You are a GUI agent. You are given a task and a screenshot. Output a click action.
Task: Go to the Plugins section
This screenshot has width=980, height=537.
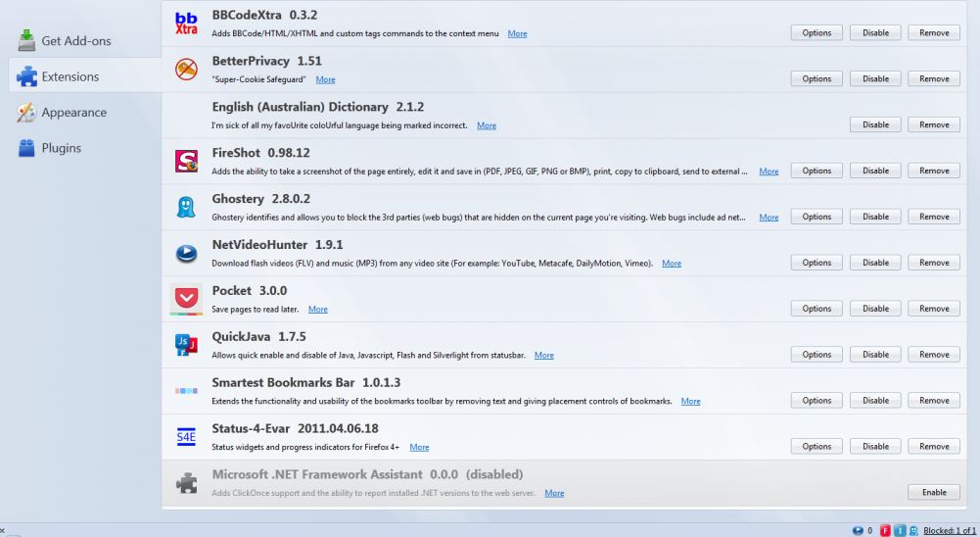[x=61, y=149]
